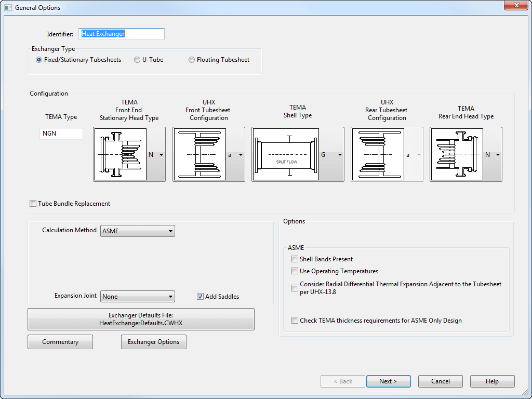Enable Shell Bands Present
This screenshot has width=532, height=399.
[x=295, y=259]
